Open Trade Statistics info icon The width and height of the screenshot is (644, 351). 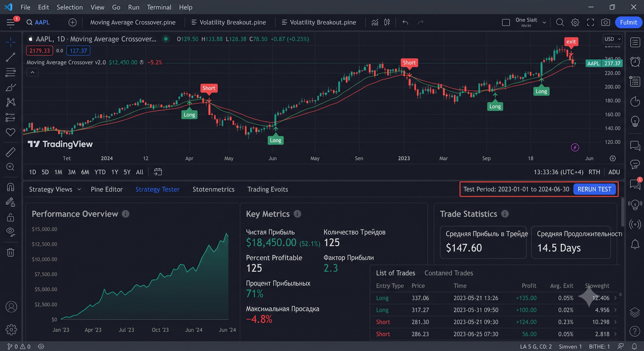click(x=505, y=214)
